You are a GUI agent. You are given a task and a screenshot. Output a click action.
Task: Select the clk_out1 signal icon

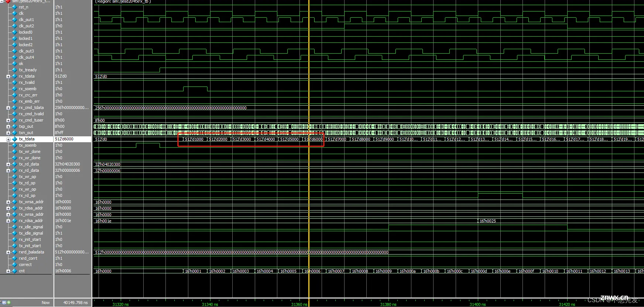click(x=14, y=20)
